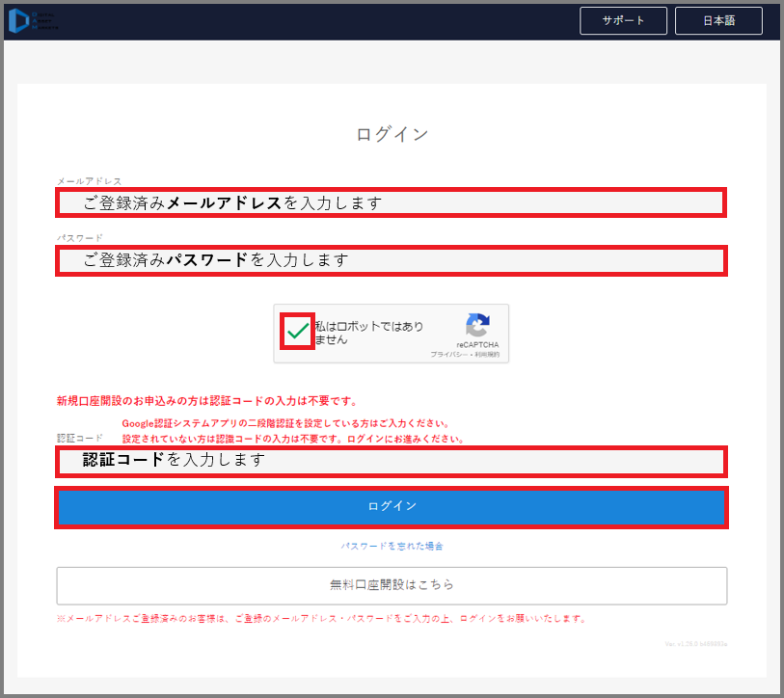Open the パスワードを忘れた場合 link
The height and width of the screenshot is (698, 784).
point(392,546)
